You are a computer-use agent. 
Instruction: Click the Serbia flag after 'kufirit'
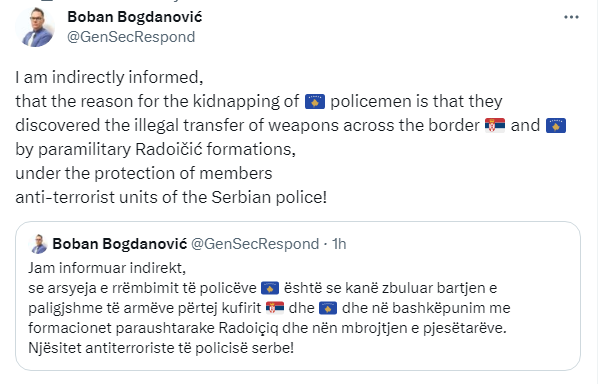275,308
